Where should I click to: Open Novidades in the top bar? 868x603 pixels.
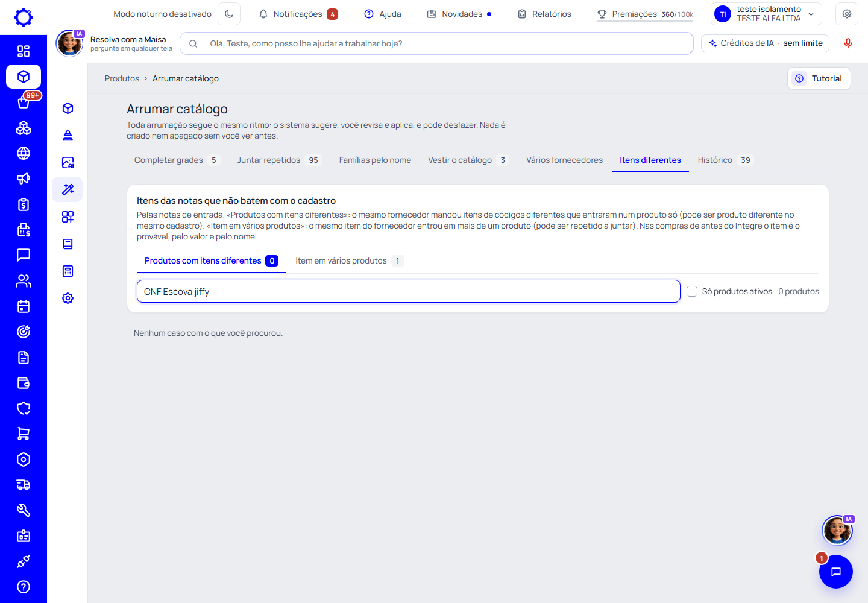[x=459, y=14]
